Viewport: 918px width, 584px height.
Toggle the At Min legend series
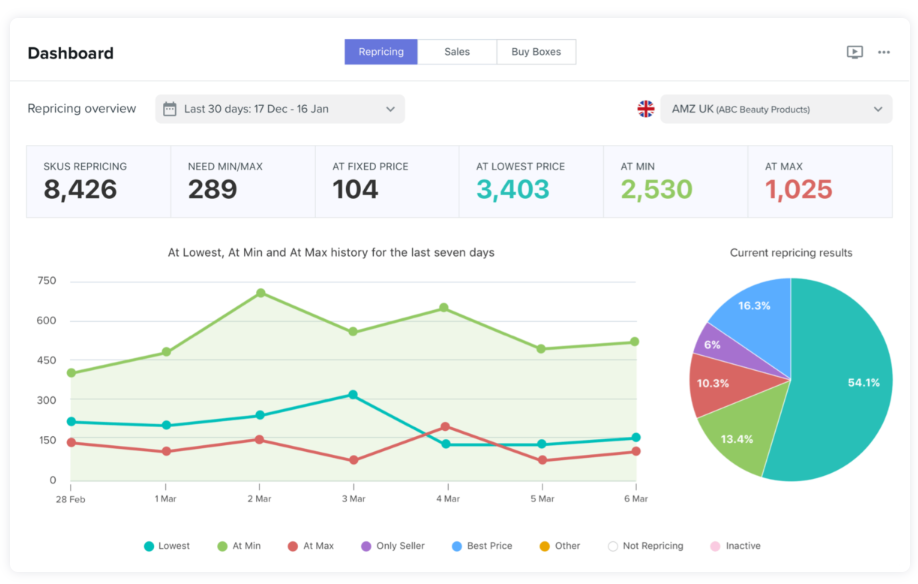click(x=237, y=546)
